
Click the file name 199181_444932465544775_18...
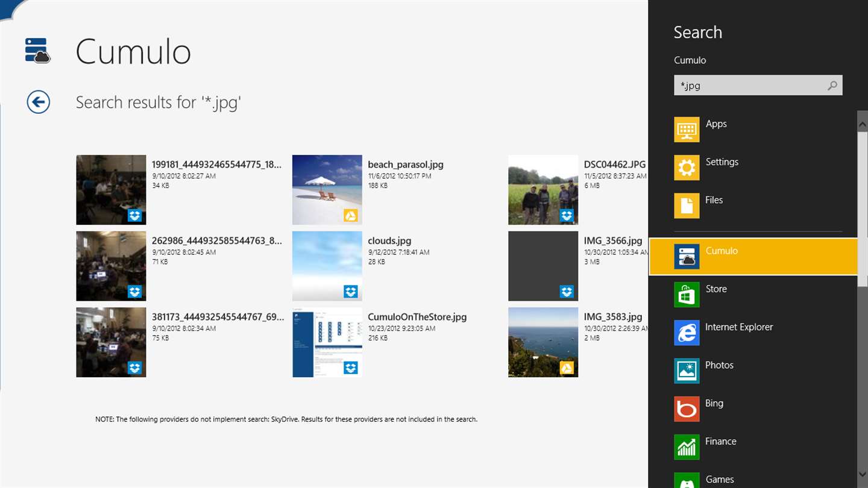click(x=217, y=164)
